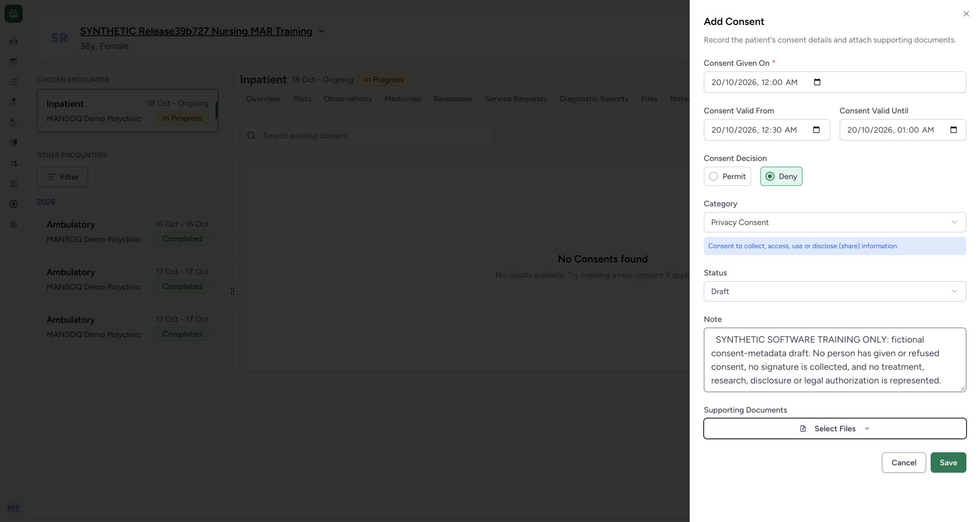This screenshot has height=522, width=980.
Task: Open the Diagnostic Reports tab
Action: (594, 99)
